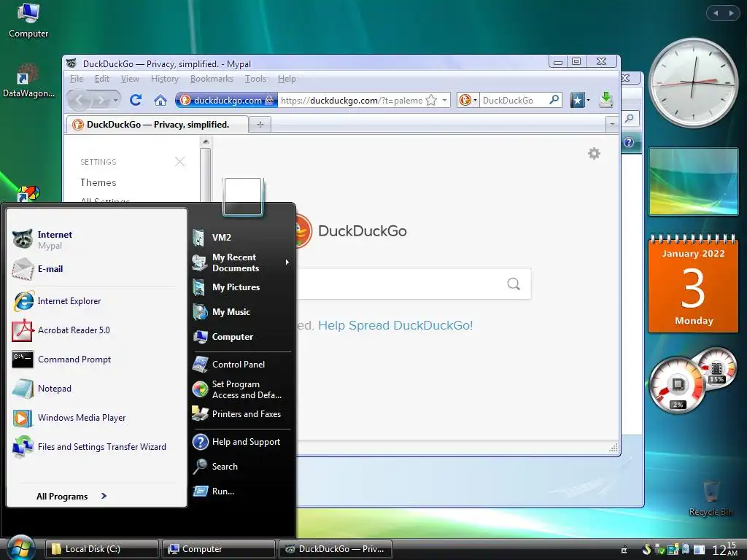Open a new tab with plus button

point(260,125)
